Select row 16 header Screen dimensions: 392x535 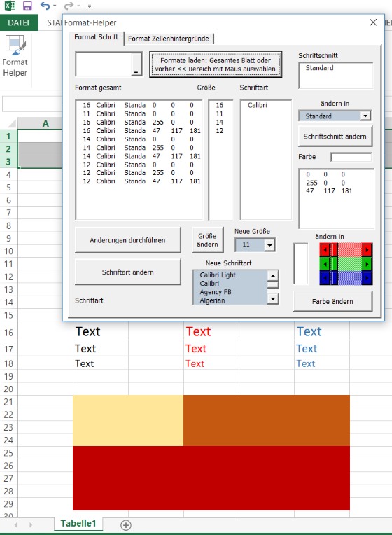pos(8,333)
